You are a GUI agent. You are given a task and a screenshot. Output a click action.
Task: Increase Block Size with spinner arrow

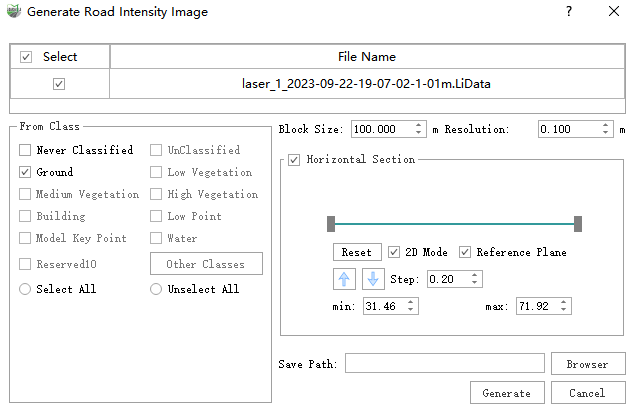tap(420, 125)
